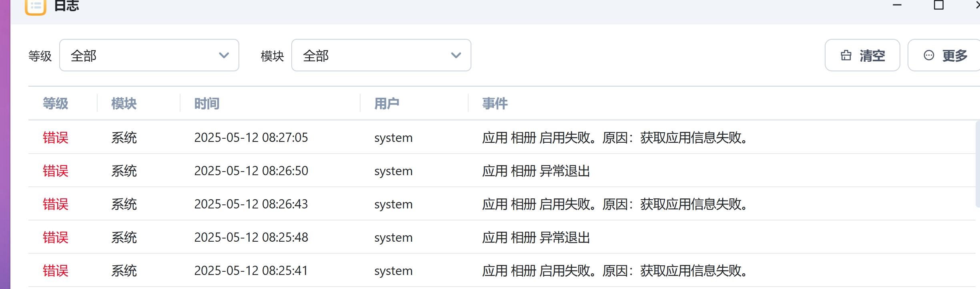Click 系统 module in the 08:25:41 row
The height and width of the screenshot is (289, 980).
tap(124, 271)
